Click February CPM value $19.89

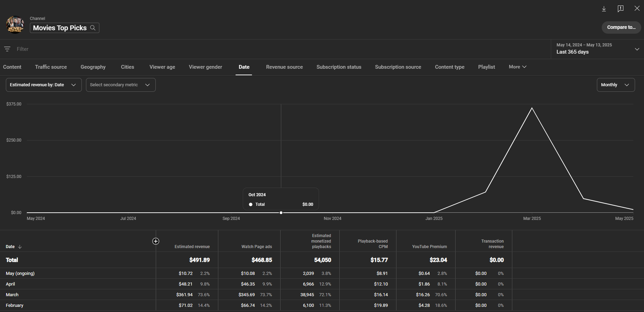pos(381,305)
